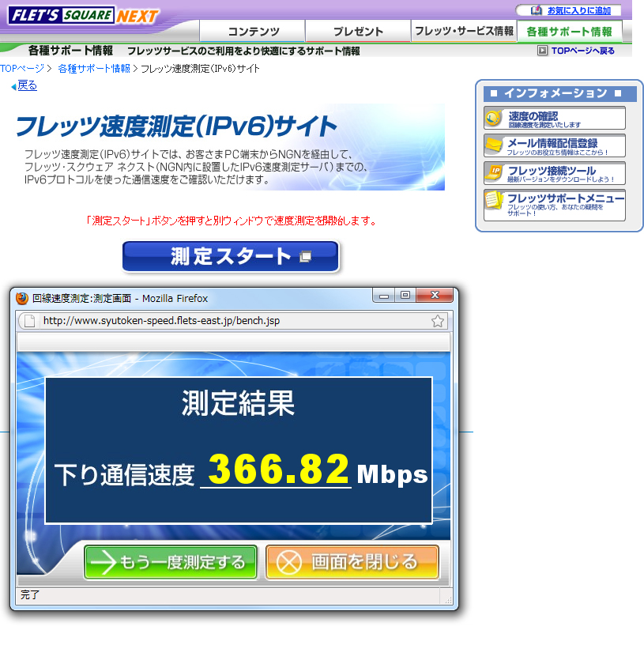Click the popup URL address field
This screenshot has height=664, width=644.
[229, 321]
